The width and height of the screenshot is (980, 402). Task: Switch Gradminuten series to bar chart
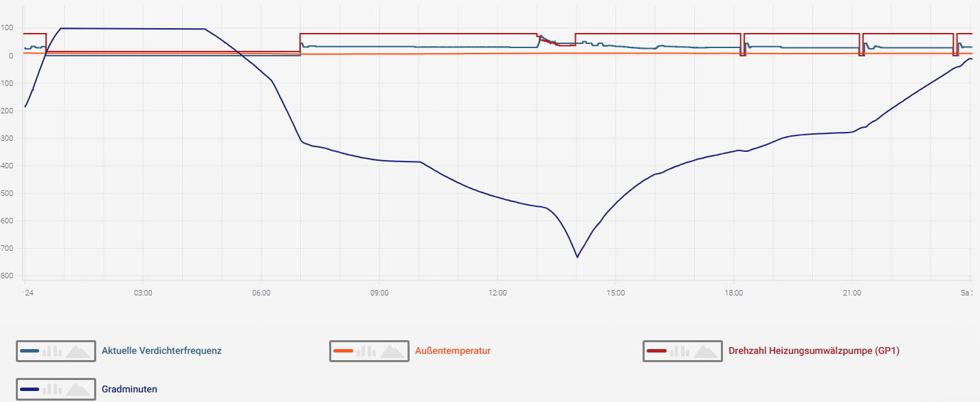(x=52, y=389)
